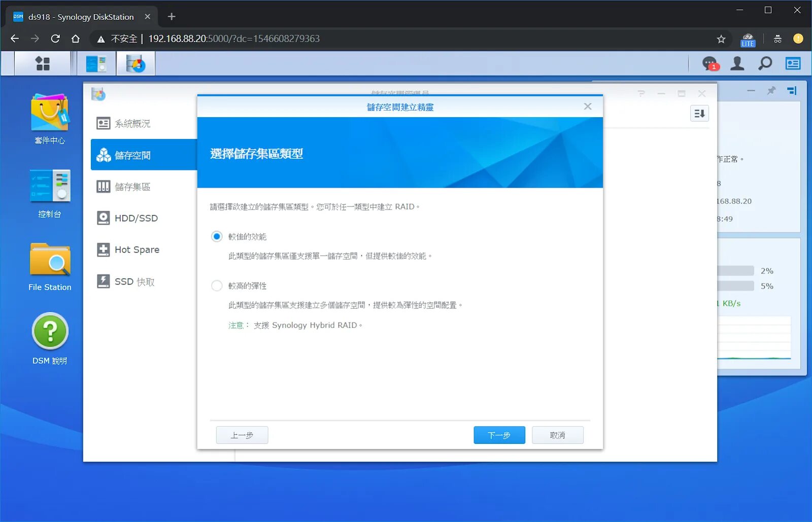Click the '儲存空間建立精靈' dialog title
The height and width of the screenshot is (522, 812).
pyautogui.click(x=400, y=107)
